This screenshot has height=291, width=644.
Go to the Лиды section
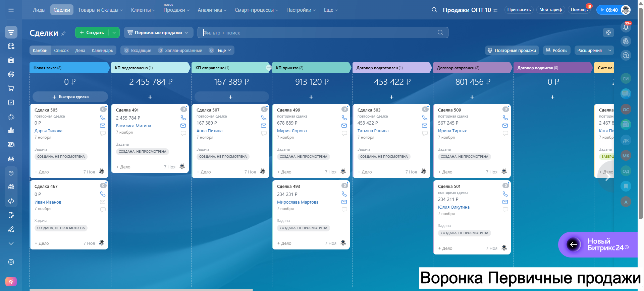click(x=39, y=10)
